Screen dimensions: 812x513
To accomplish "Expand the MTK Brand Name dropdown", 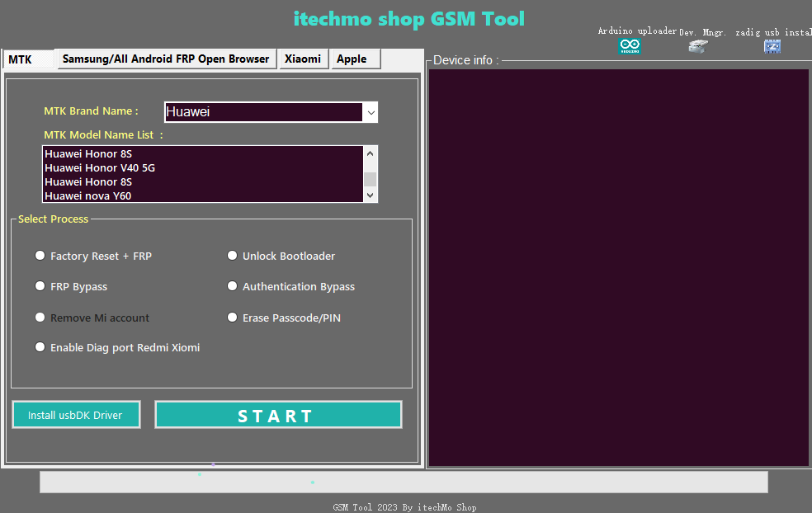I will [x=371, y=112].
